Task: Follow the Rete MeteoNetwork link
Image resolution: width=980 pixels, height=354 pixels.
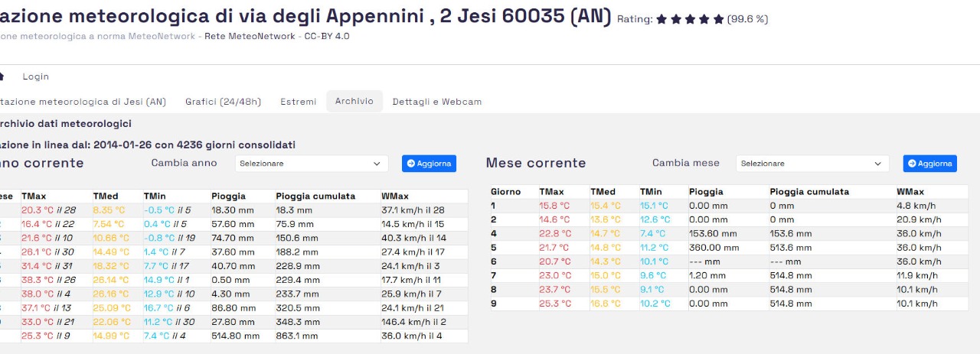Action: tap(250, 36)
